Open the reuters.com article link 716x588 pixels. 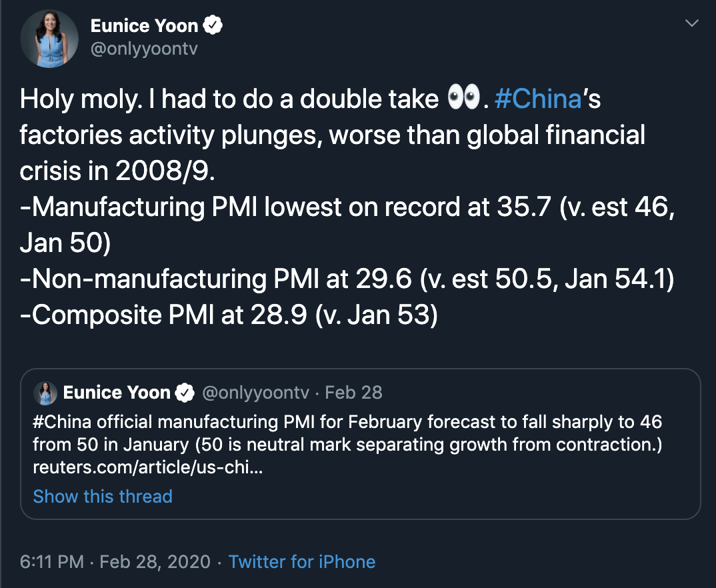click(147, 467)
